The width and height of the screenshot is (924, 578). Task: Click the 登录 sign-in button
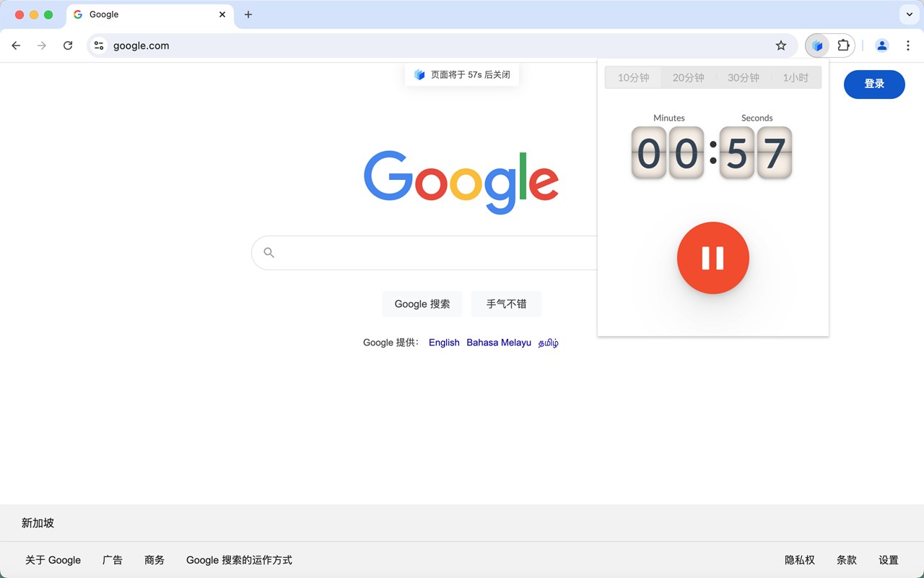tap(874, 84)
